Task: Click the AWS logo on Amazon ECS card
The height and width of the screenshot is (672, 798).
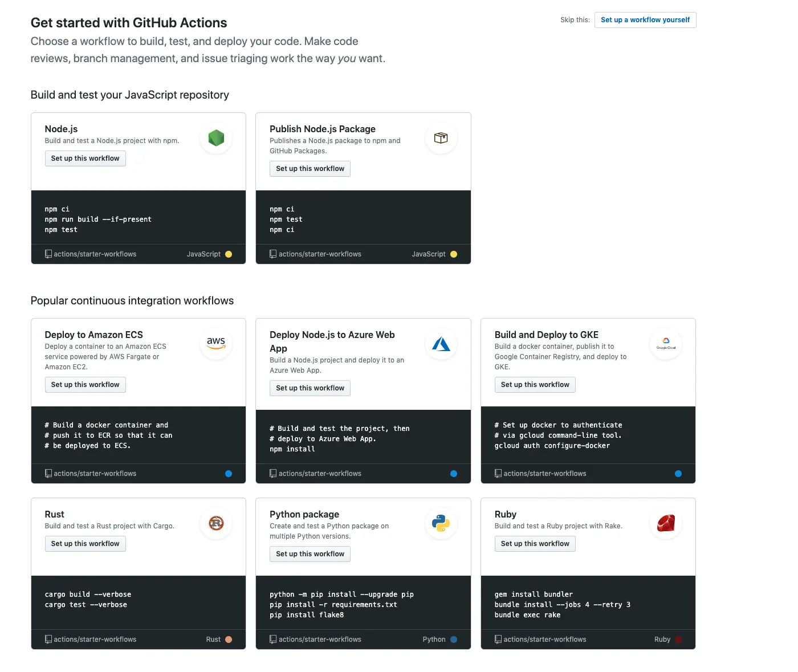Action: click(x=216, y=343)
